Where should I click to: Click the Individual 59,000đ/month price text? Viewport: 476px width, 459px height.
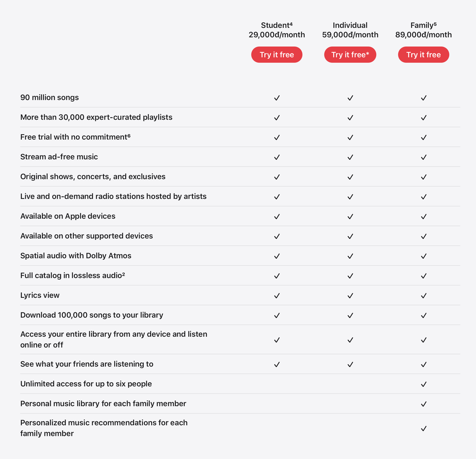tap(350, 35)
